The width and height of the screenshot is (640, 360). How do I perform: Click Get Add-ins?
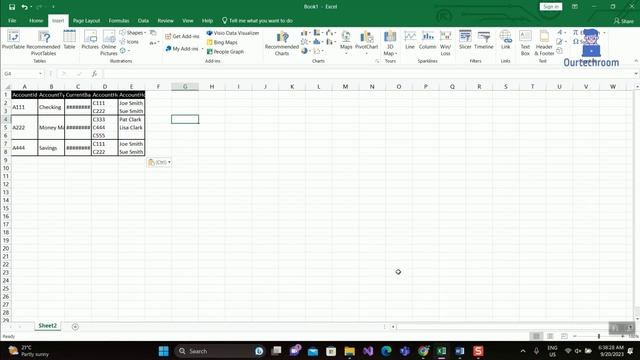(182, 36)
